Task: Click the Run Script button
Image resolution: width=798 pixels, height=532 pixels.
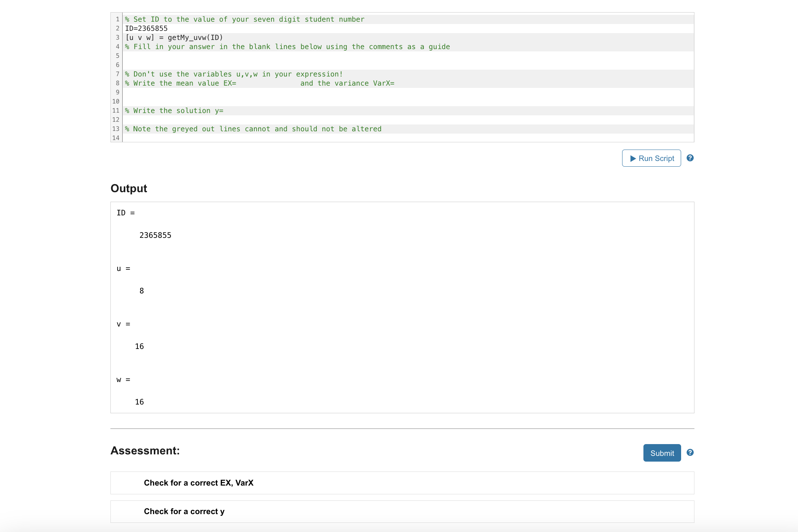Action: (x=651, y=158)
